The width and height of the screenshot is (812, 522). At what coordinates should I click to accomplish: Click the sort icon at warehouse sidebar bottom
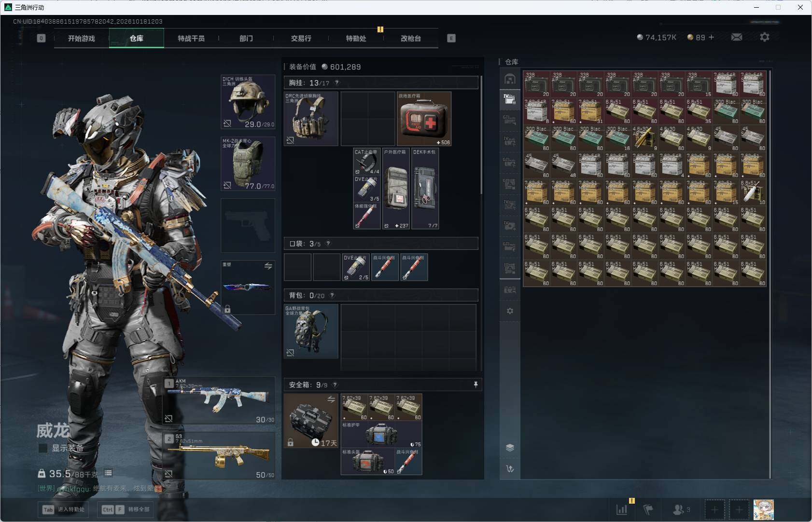(x=510, y=468)
